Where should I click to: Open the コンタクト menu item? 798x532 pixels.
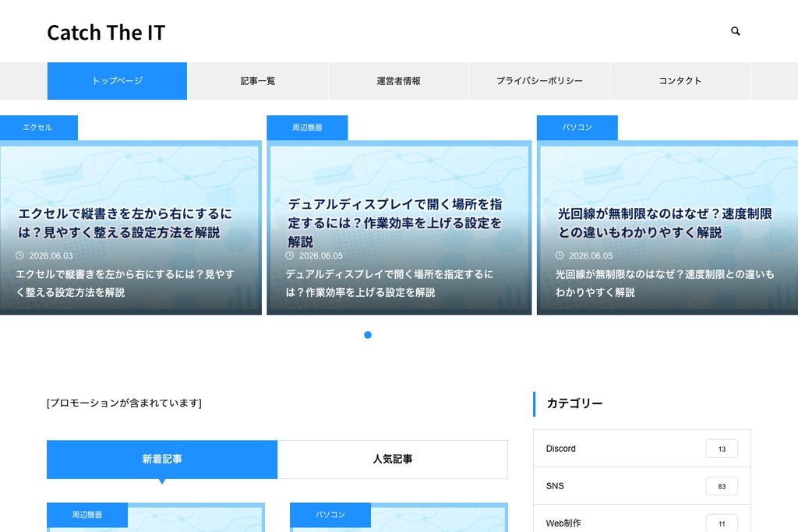(680, 81)
